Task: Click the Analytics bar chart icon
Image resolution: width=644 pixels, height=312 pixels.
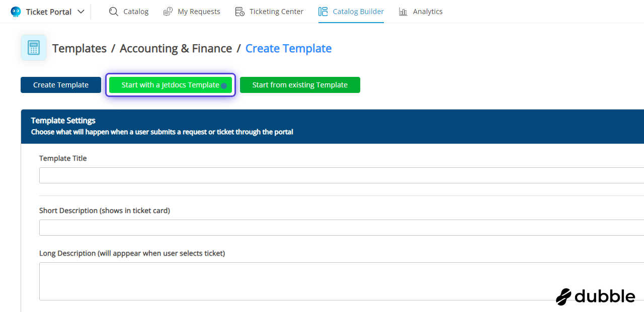Action: coord(403,12)
